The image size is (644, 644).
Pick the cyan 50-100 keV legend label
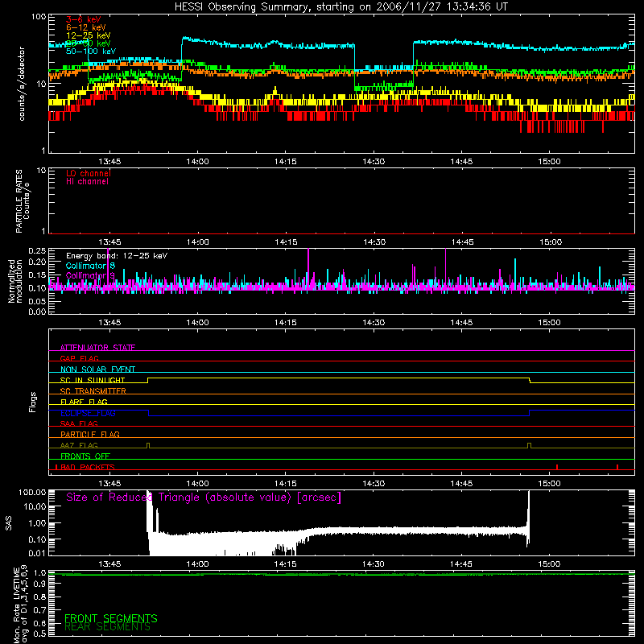tap(91, 52)
